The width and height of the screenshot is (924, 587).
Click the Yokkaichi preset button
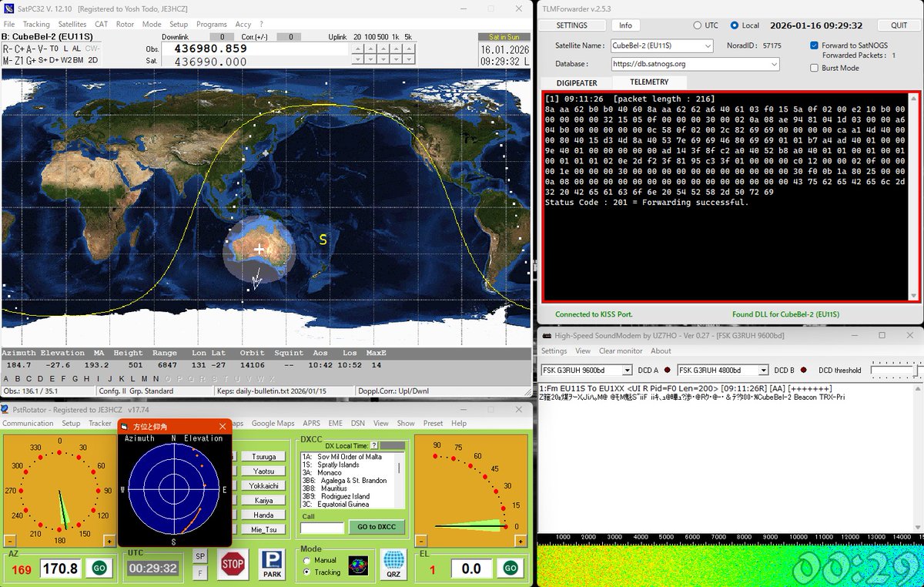click(x=263, y=485)
